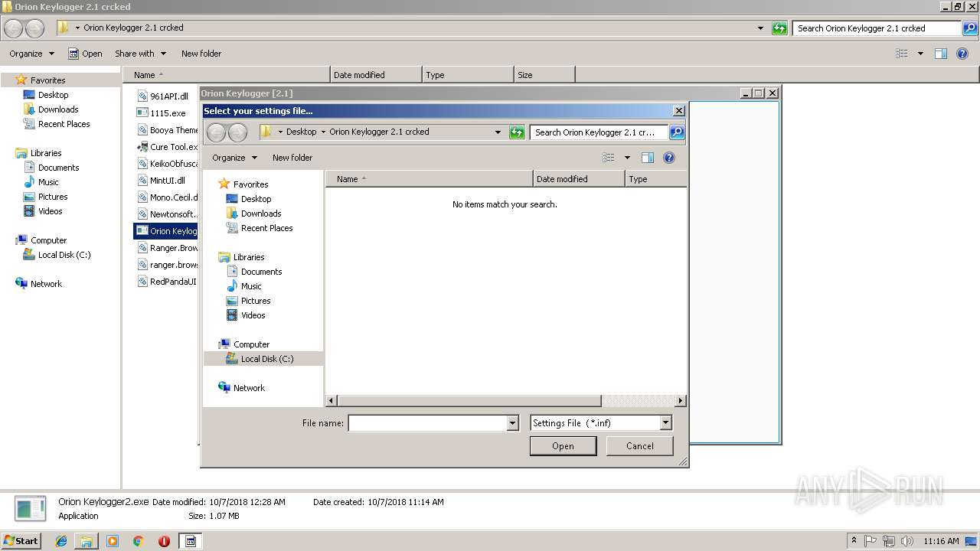Select Pictures in Explorer's Libraries

coord(53,197)
